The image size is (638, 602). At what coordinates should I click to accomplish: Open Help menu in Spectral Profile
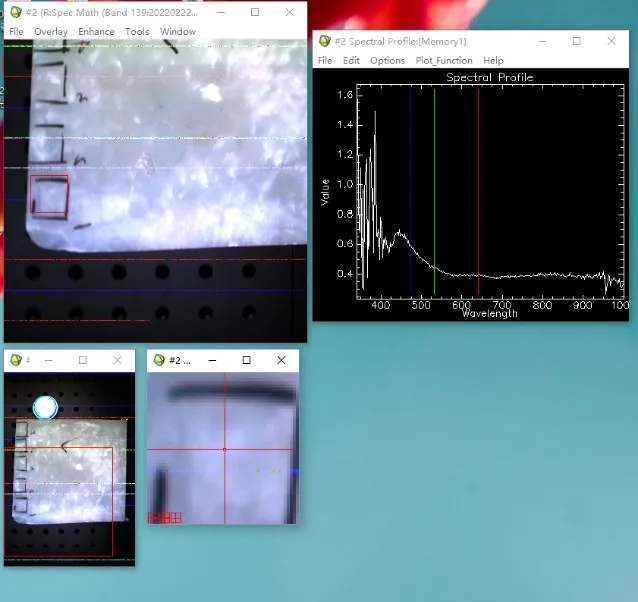pos(493,61)
